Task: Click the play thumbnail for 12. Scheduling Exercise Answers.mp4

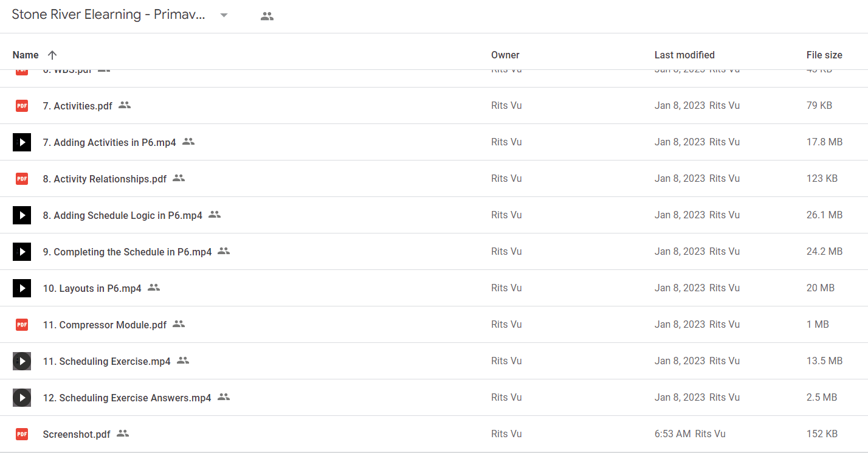Action: coord(22,398)
